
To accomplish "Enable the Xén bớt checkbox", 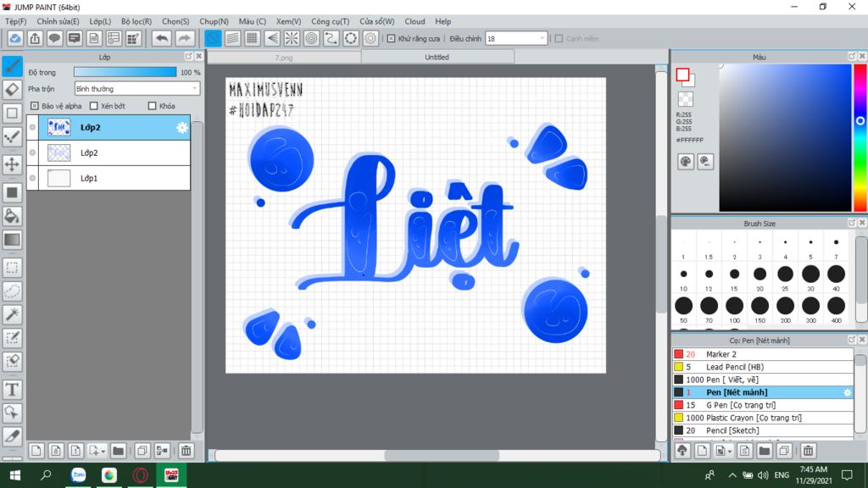I will coord(93,106).
